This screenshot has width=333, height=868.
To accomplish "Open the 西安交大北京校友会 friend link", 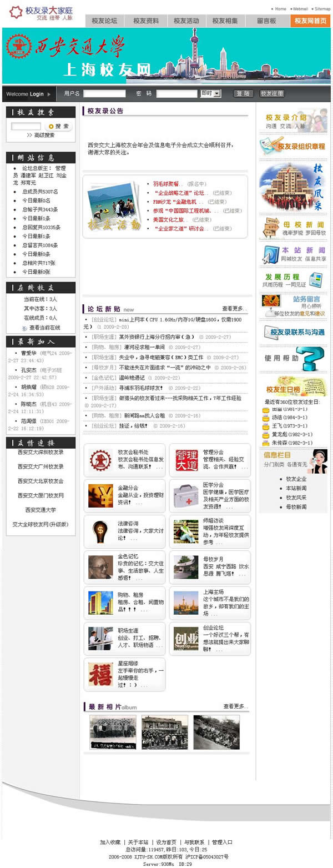I will tap(41, 481).
